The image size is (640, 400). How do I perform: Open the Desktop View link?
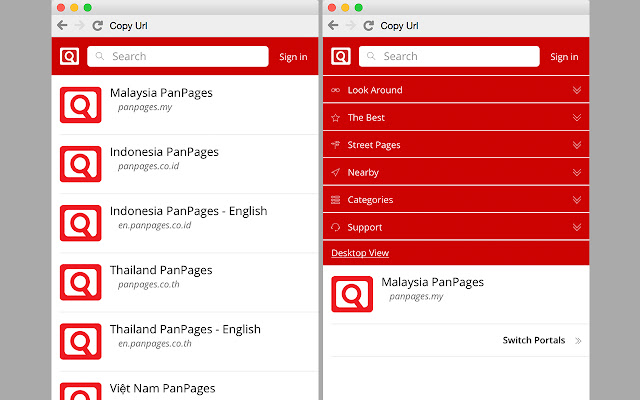(360, 253)
